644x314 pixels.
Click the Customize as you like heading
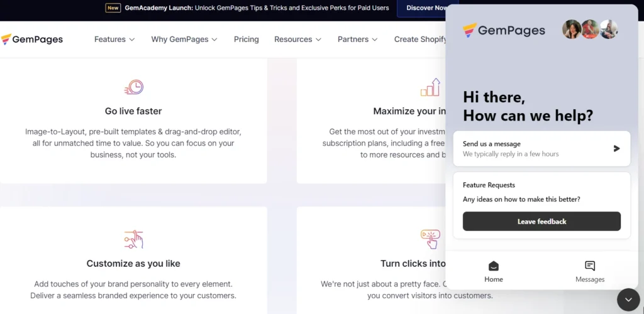point(133,263)
